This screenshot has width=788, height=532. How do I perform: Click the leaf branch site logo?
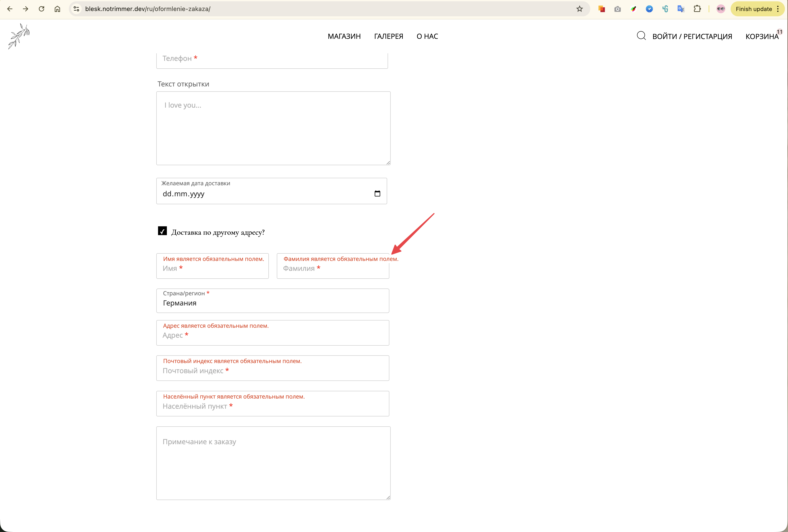[x=19, y=36]
